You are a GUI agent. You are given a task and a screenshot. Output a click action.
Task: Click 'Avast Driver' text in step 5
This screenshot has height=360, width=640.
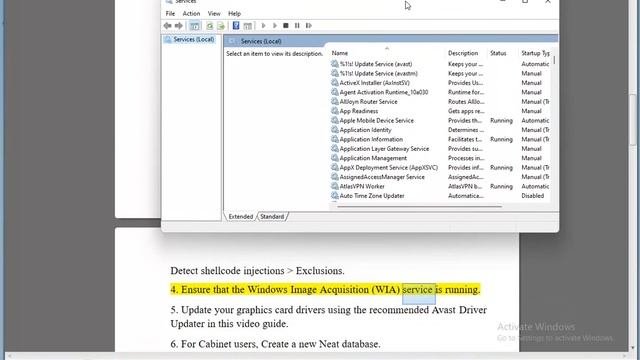click(459, 310)
